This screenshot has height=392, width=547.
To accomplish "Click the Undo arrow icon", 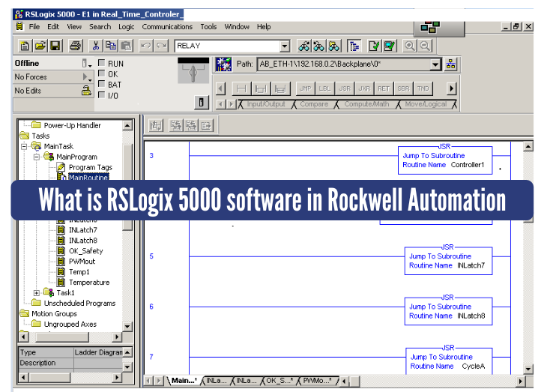I will (146, 46).
